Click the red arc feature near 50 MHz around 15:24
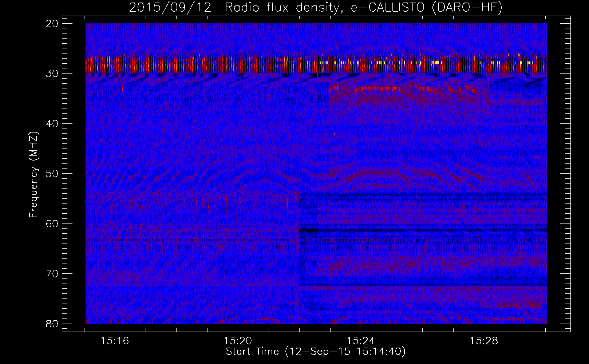Screen dimensions: 589x364 pyautogui.click(x=379, y=174)
